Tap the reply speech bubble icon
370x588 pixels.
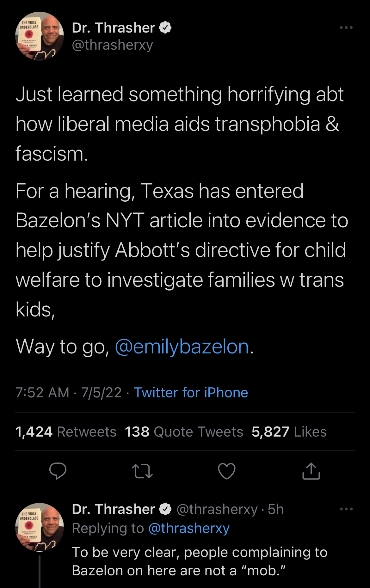click(58, 471)
